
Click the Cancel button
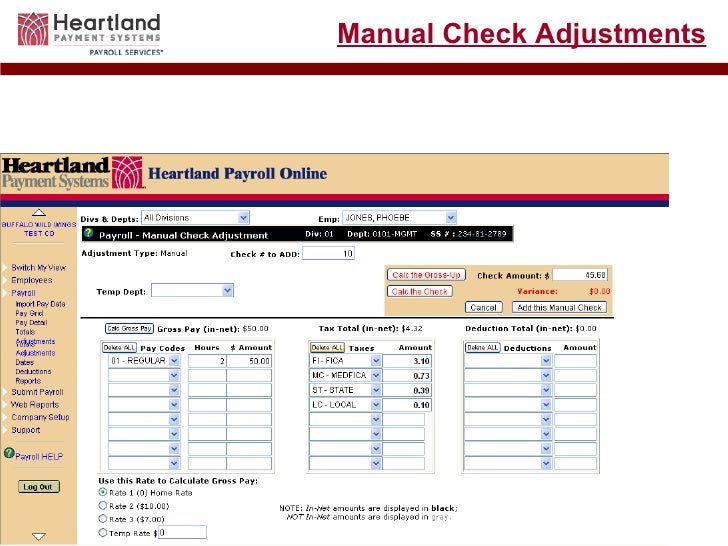pos(483,307)
